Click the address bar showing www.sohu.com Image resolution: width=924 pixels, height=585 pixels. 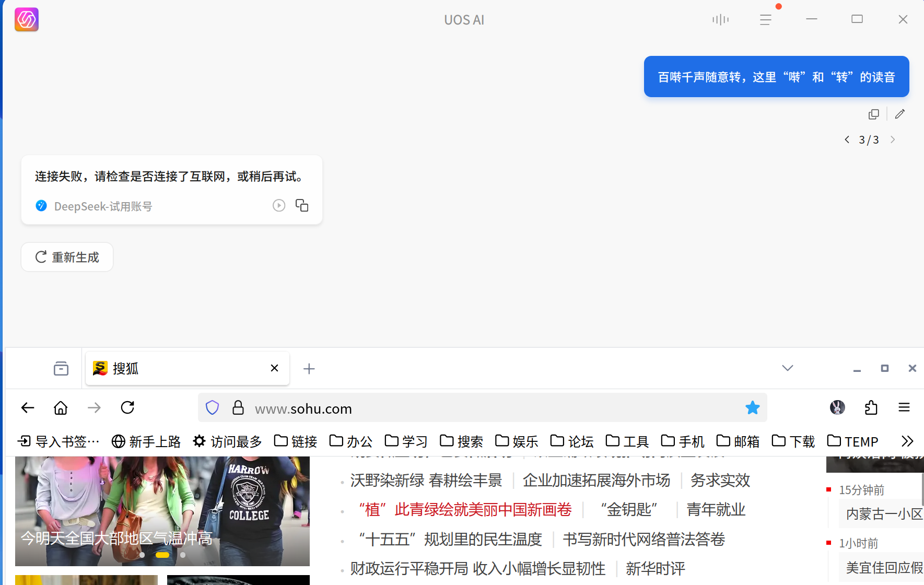tap(303, 408)
